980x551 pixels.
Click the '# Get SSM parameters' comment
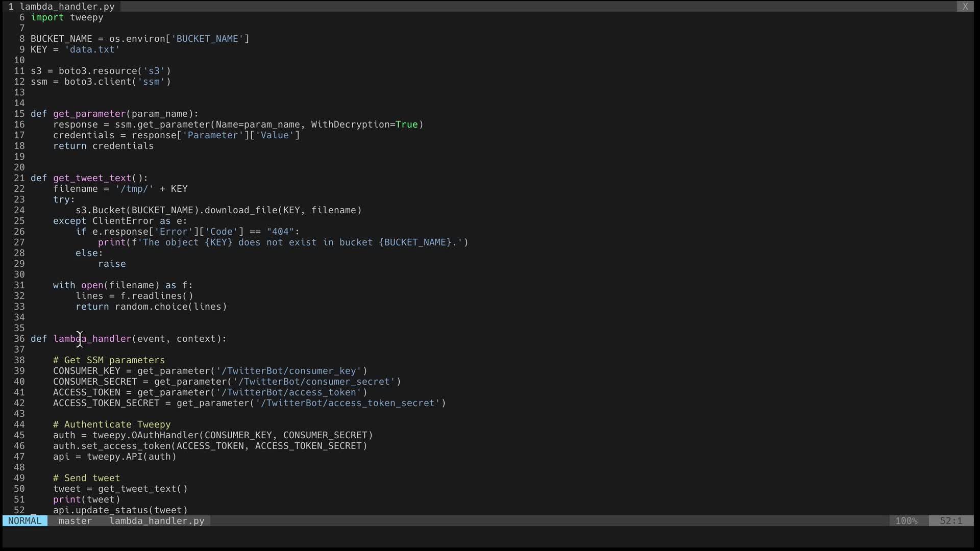(x=109, y=360)
